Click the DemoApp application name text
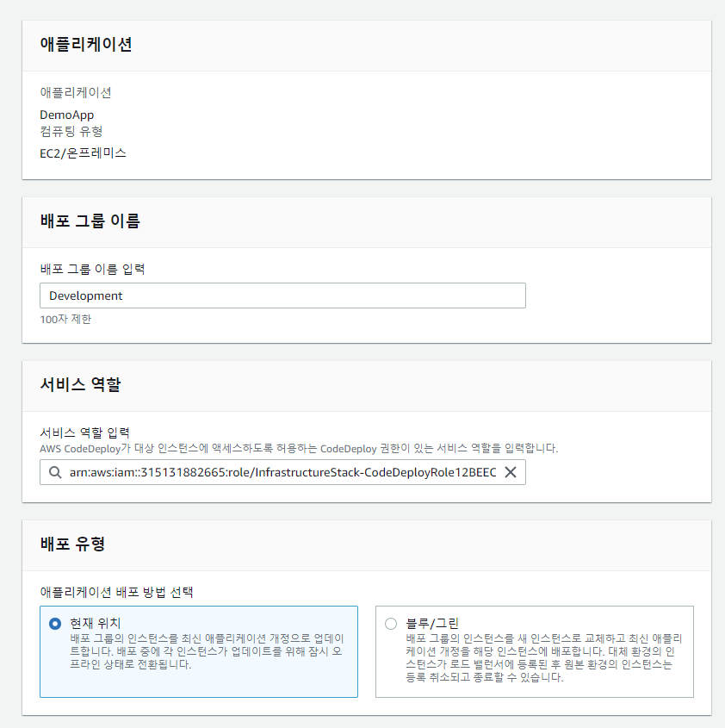725x728 pixels. tap(67, 115)
